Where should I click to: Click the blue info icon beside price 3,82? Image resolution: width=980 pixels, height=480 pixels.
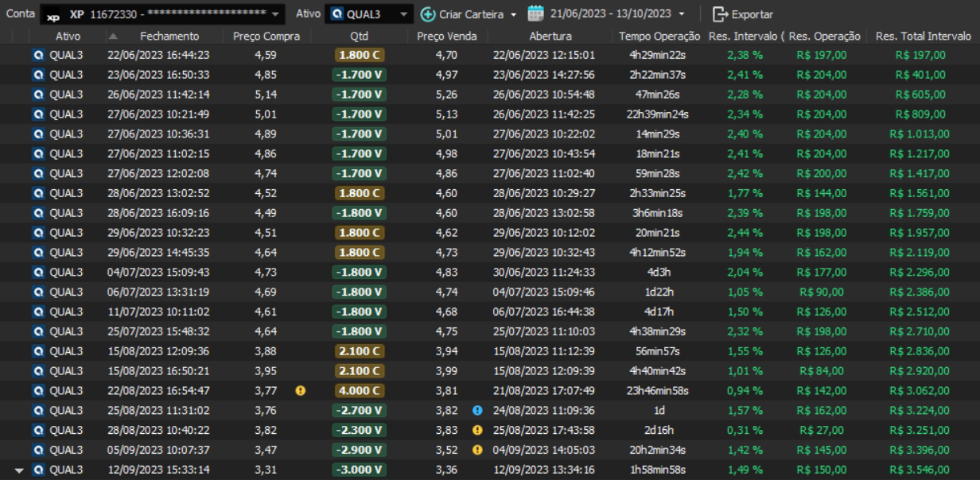click(478, 411)
